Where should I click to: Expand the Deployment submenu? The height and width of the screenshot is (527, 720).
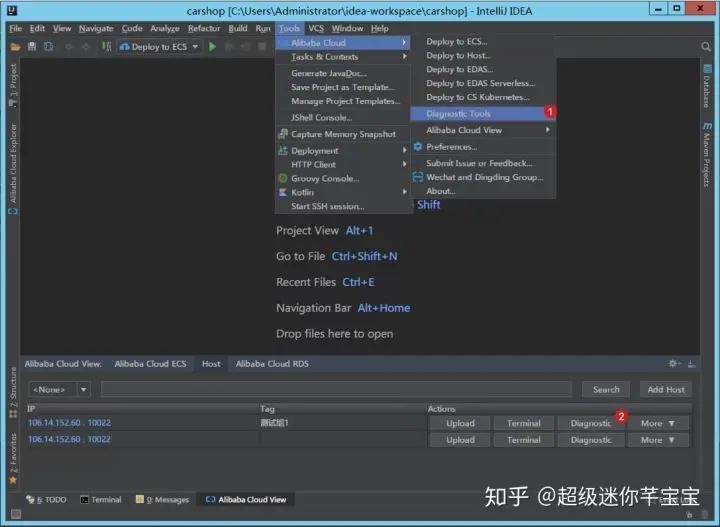(343, 151)
